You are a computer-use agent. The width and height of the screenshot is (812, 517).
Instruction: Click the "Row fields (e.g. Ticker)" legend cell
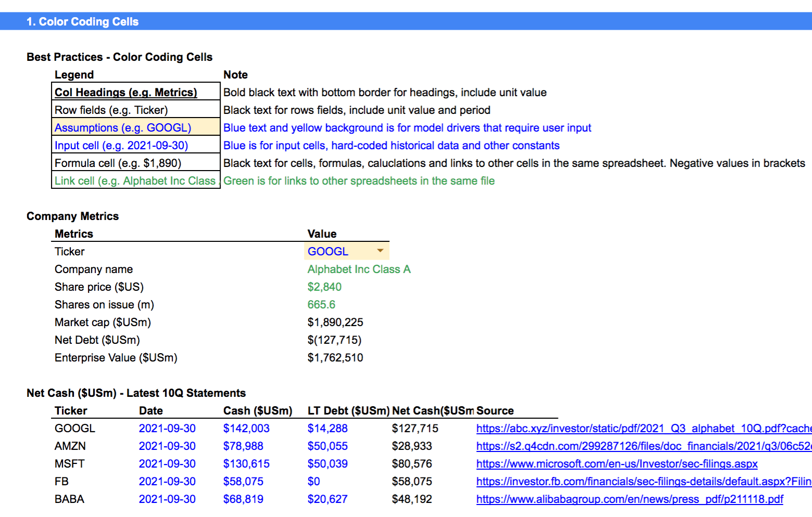(136, 110)
